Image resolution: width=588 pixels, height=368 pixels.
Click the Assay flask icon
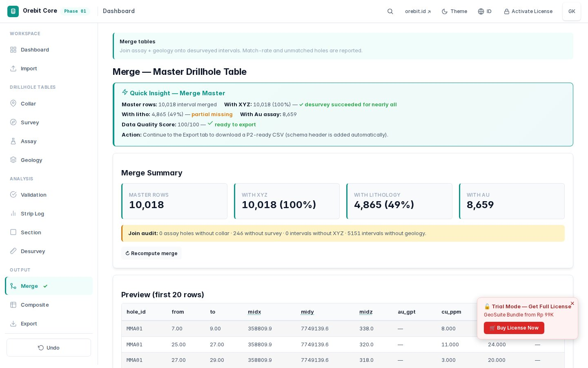pos(13,141)
